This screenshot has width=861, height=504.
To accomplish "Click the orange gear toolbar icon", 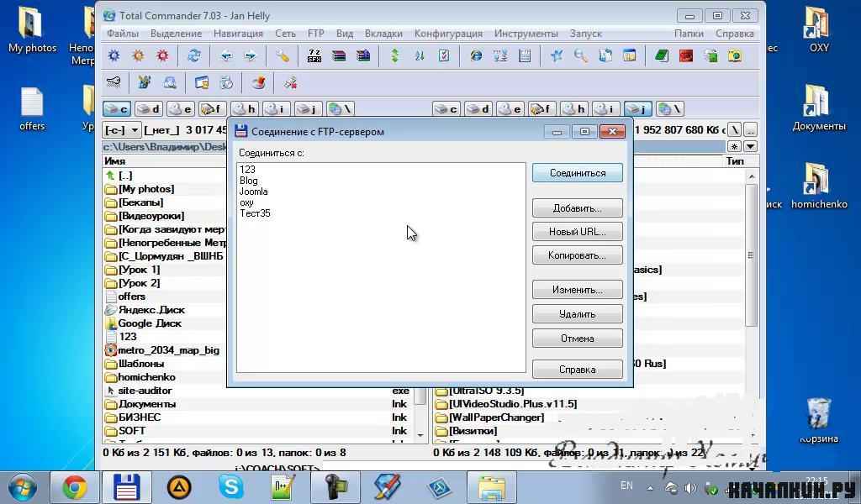I will 139,55.
